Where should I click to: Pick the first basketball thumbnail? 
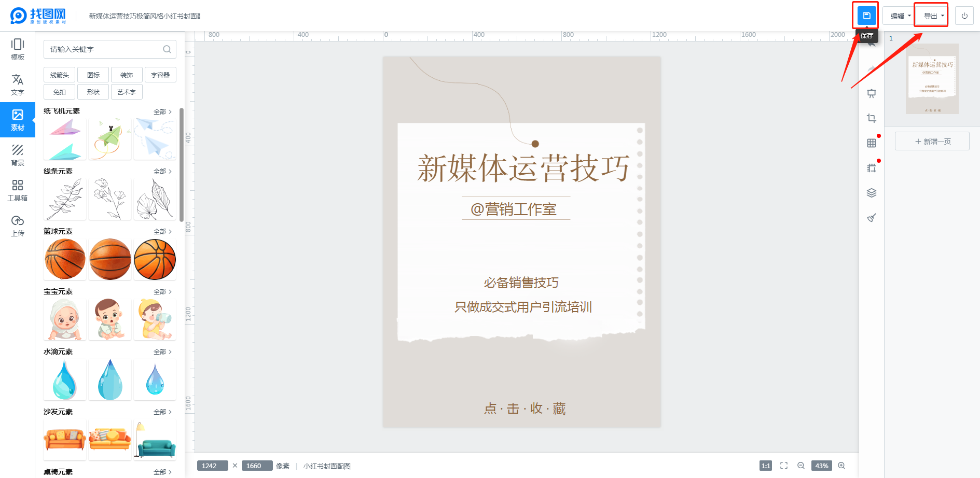65,259
